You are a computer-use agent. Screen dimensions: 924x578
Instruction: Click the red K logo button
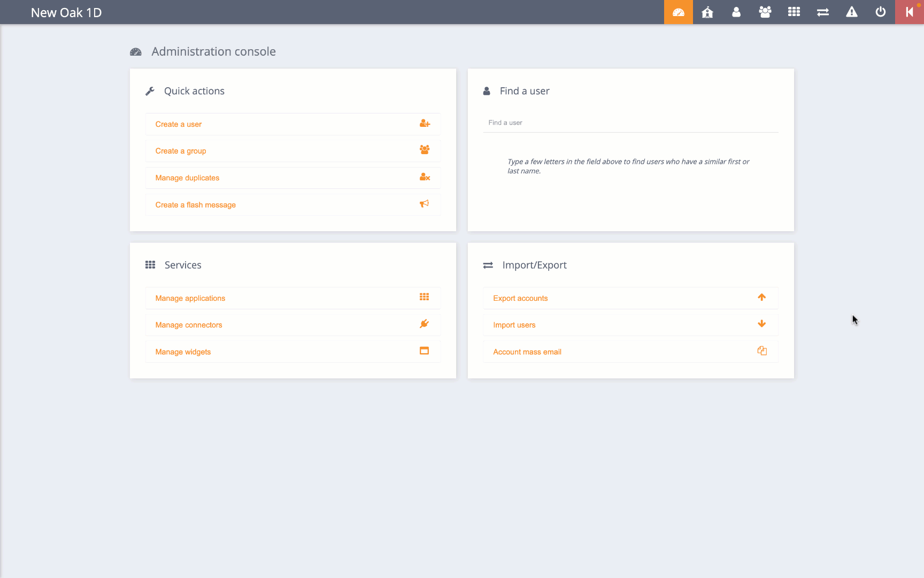(x=910, y=12)
